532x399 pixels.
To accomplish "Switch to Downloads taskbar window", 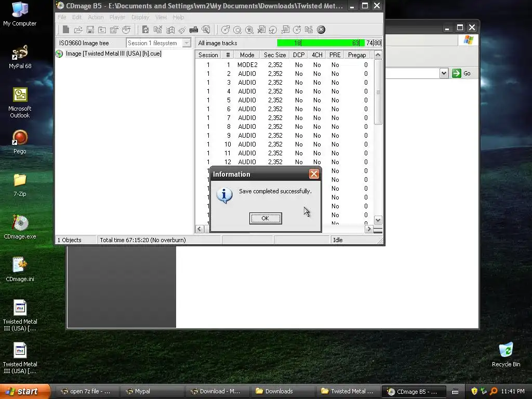I will click(x=283, y=392).
